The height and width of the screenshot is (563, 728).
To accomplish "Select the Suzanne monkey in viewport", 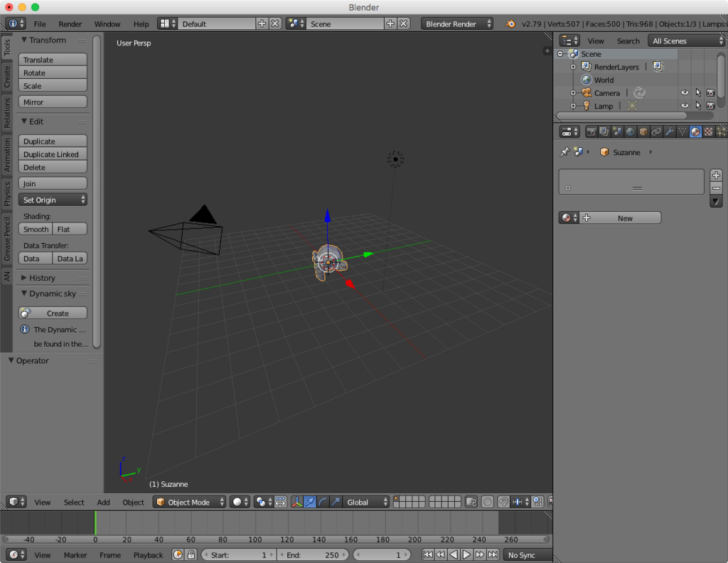I will click(x=329, y=263).
